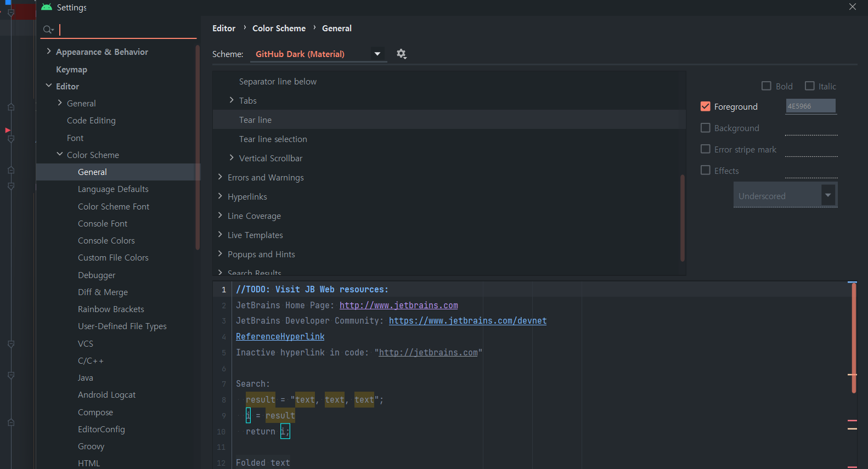Select VCS color settings
This screenshot has width=868, height=469.
click(86, 343)
